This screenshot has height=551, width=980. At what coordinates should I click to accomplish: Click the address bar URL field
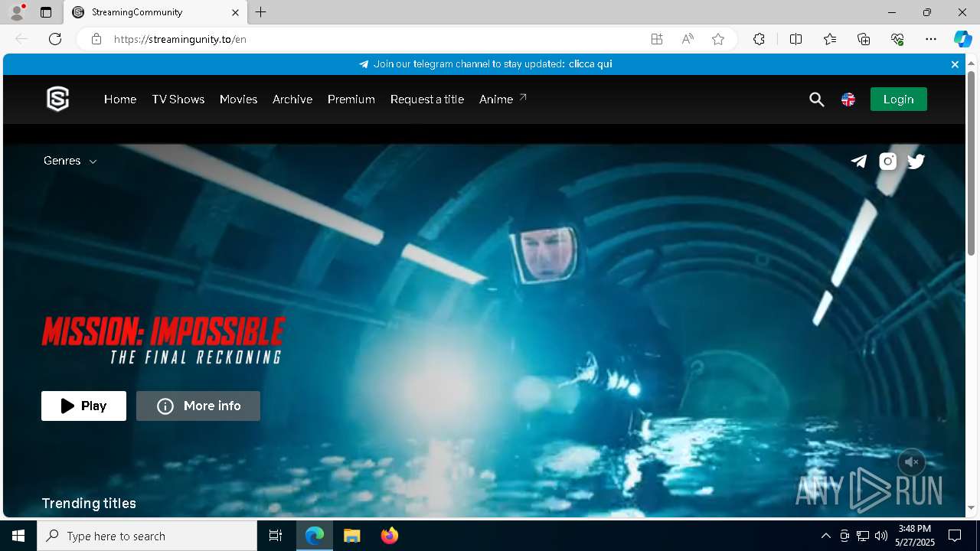point(375,39)
